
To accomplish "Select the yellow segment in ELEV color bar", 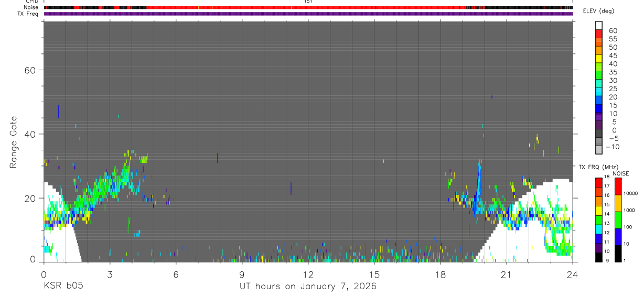I will pos(599,59).
